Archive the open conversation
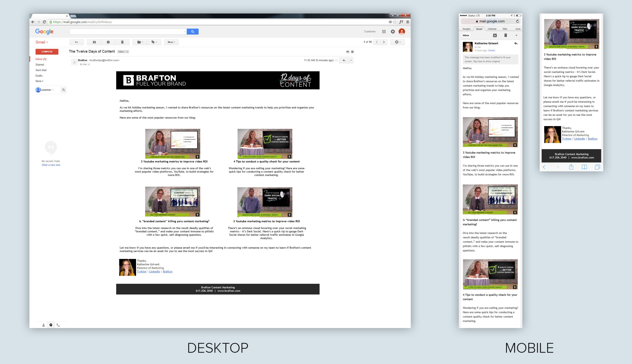 (94, 42)
